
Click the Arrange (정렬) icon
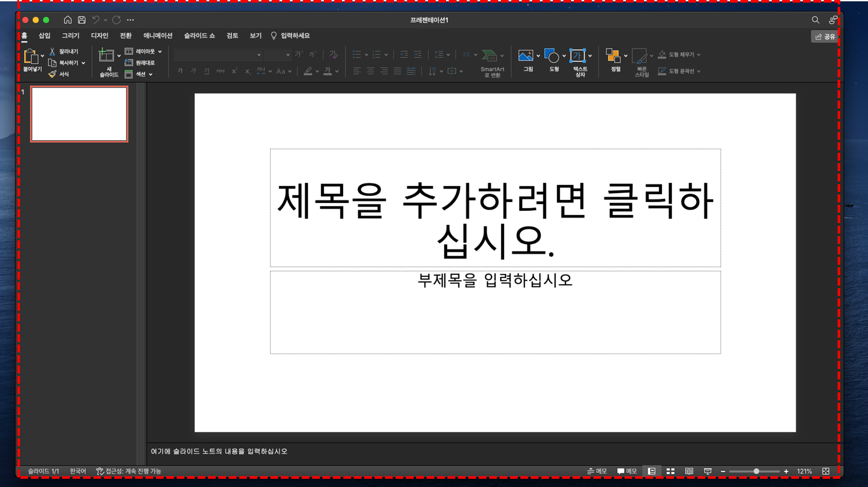coord(613,56)
